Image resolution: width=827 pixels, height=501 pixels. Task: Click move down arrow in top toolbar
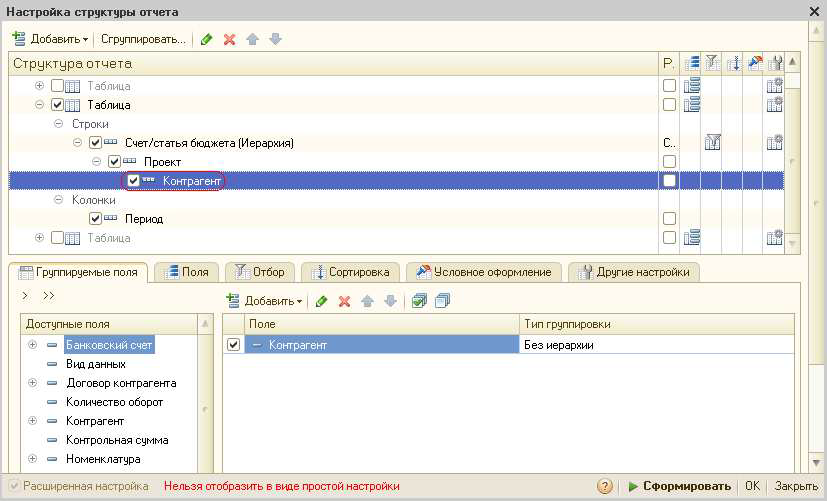click(275, 39)
